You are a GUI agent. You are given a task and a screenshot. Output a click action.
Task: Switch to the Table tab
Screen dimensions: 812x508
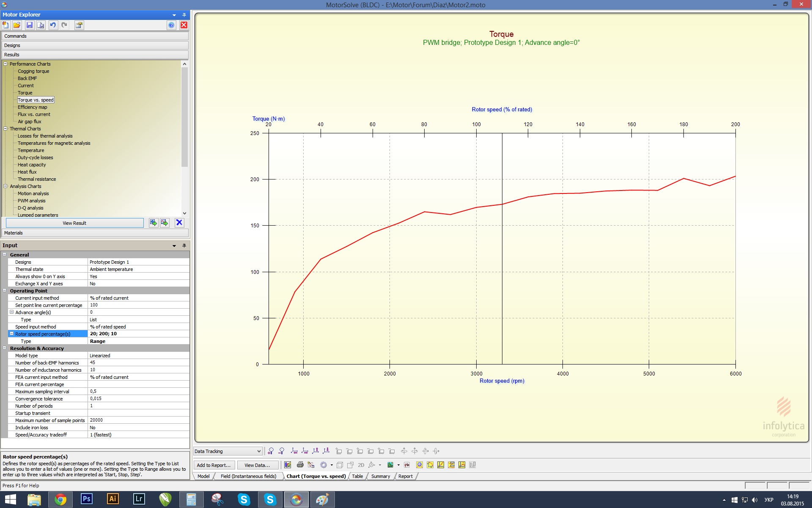click(357, 476)
